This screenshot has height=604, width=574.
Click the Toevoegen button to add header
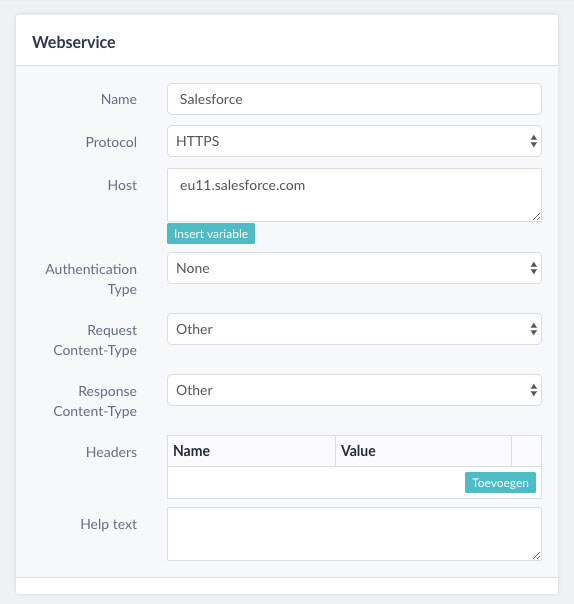tap(500, 482)
